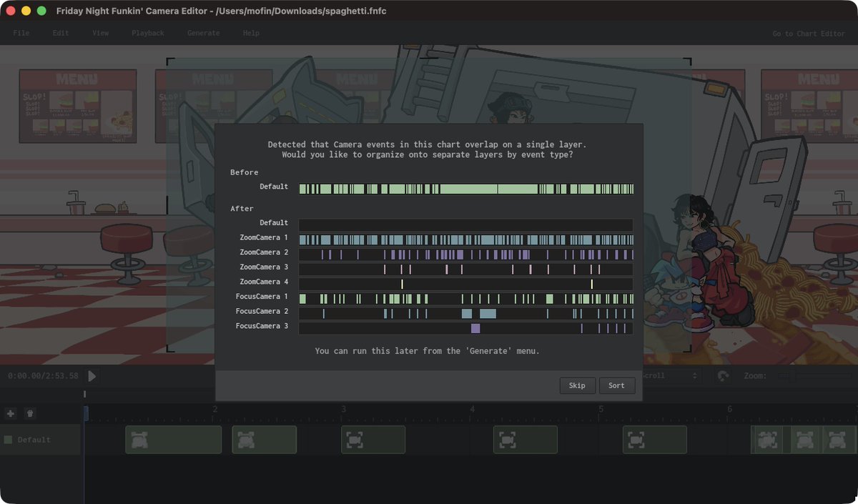Click the ZoomCamera 4 preview bar
The width and height of the screenshot is (858, 504).
[x=465, y=284]
